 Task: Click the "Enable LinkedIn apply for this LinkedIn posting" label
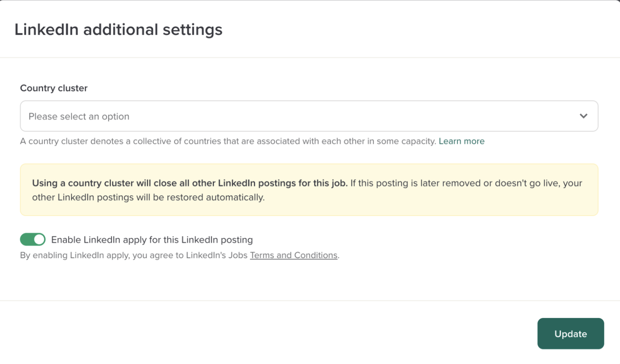click(152, 240)
